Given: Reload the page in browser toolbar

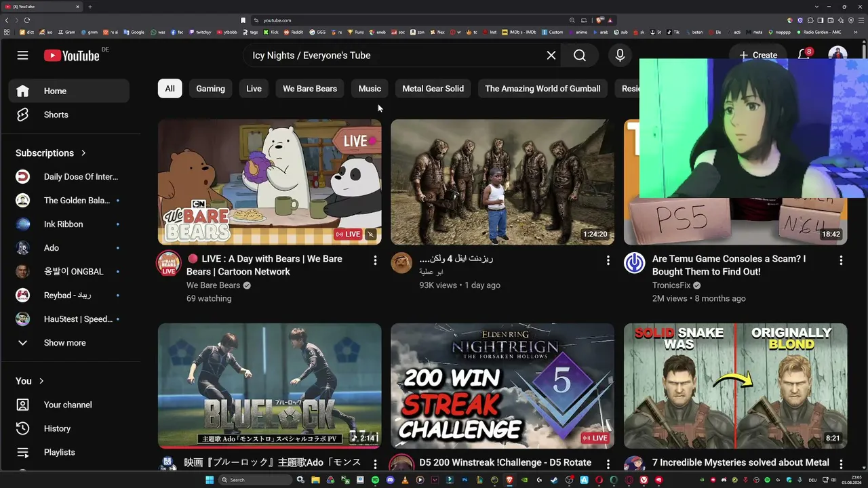Looking at the screenshot, I should [27, 20].
